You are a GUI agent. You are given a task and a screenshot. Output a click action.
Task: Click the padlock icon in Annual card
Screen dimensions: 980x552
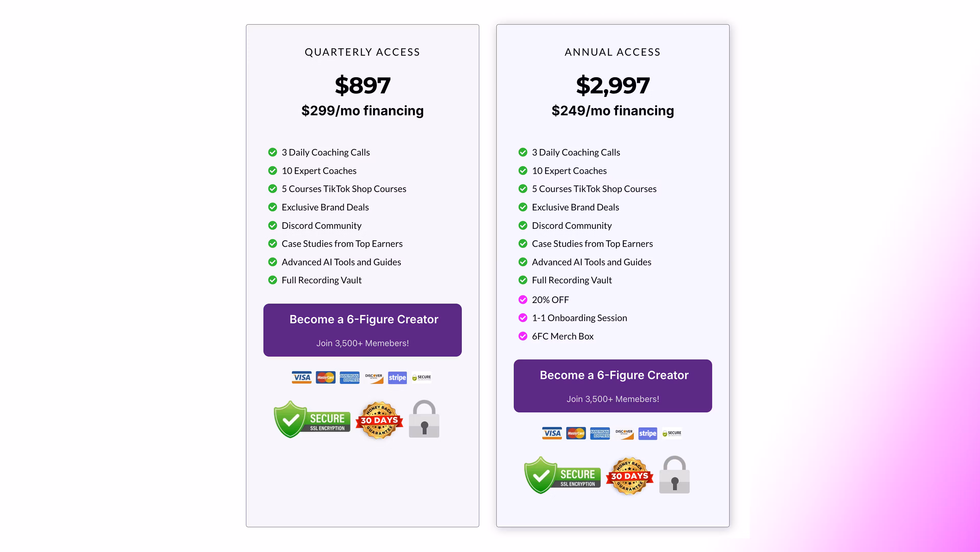(x=674, y=475)
